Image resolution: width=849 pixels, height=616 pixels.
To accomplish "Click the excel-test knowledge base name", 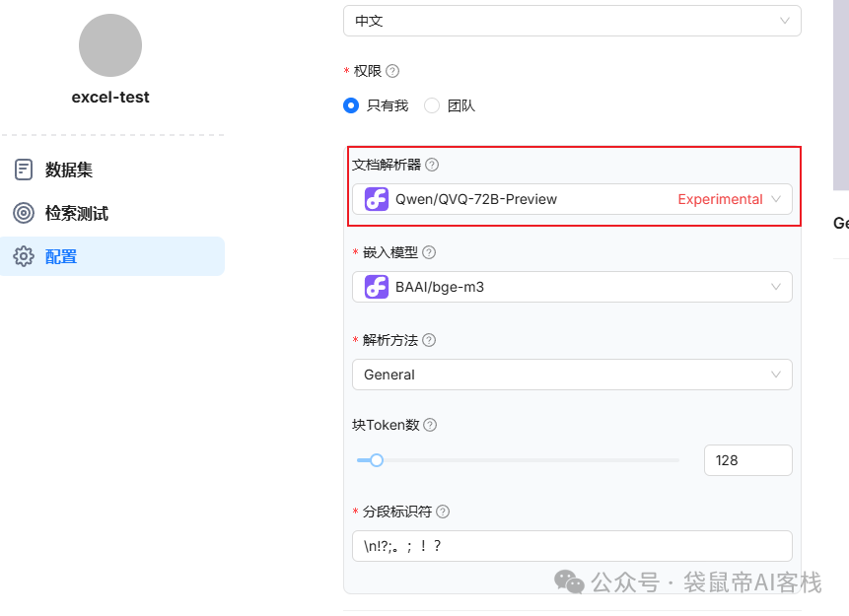I will click(x=110, y=98).
